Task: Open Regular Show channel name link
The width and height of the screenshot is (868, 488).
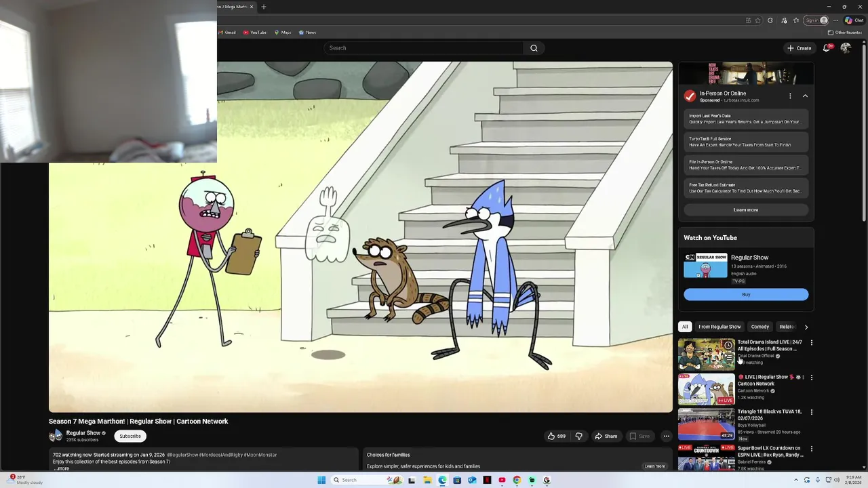Action: pos(83,433)
